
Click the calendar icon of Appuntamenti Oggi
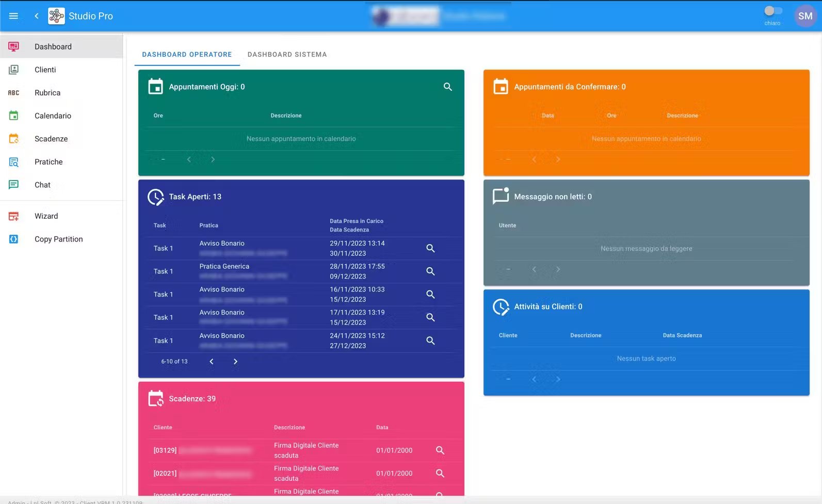coord(156,87)
